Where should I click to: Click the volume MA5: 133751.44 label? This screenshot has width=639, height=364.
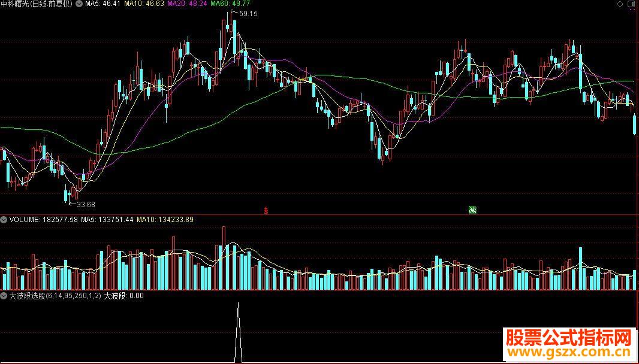(107, 220)
